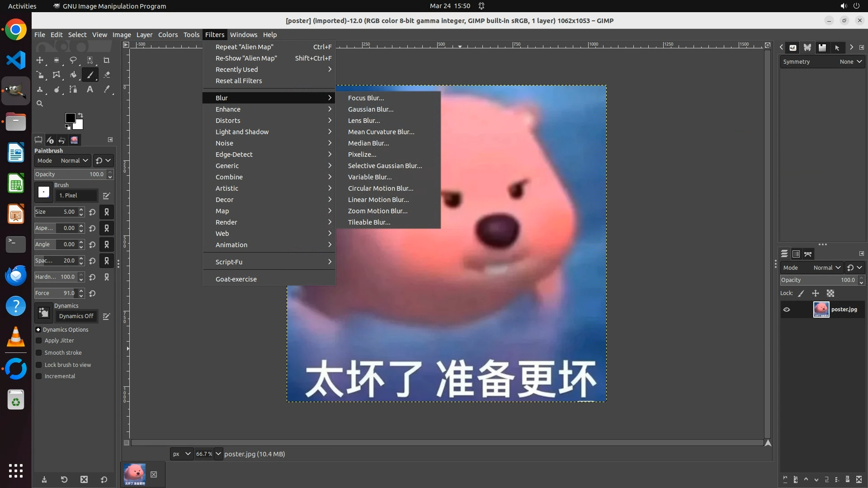Open the Symmetry None dropdown

(x=851, y=62)
